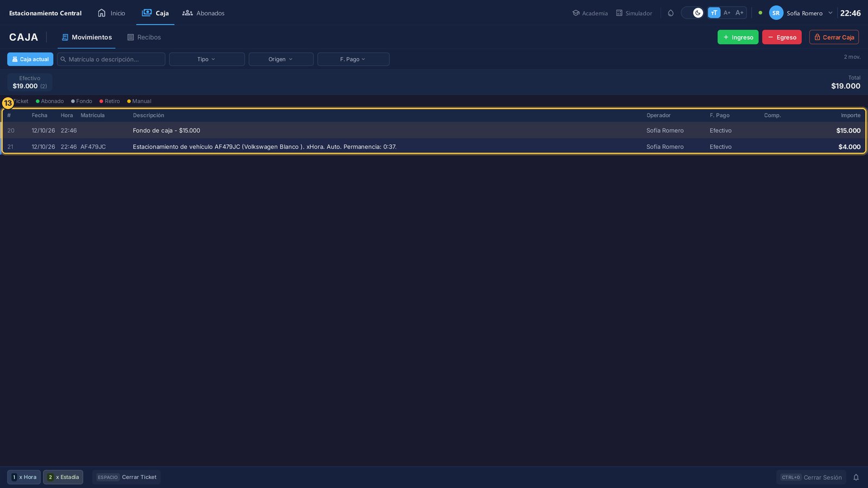Click the Fecha column header

[40, 115]
